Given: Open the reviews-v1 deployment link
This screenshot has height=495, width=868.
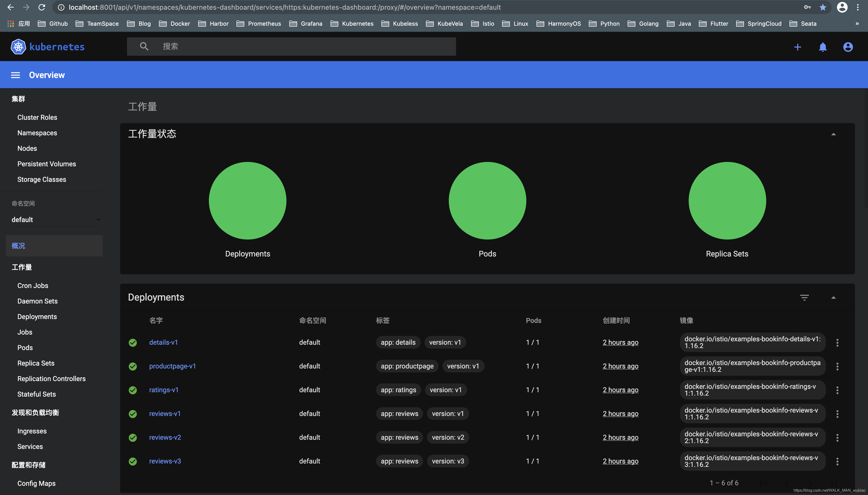Looking at the screenshot, I should (x=165, y=414).
